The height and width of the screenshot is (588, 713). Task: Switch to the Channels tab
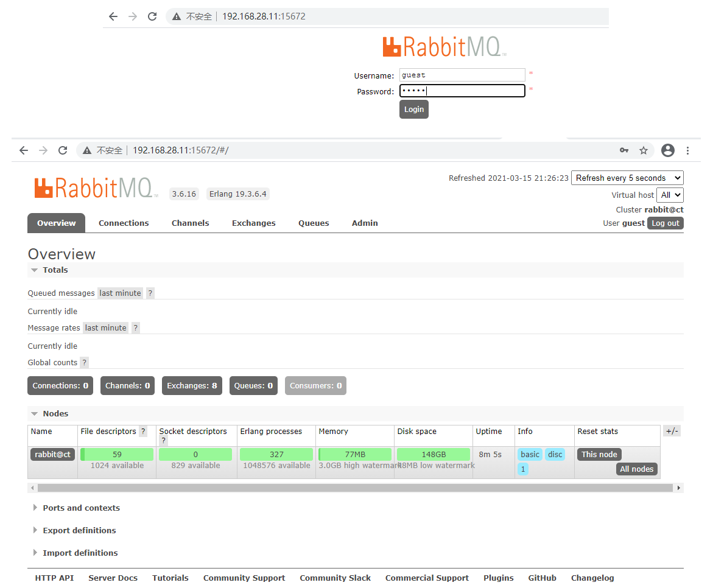pyautogui.click(x=190, y=223)
